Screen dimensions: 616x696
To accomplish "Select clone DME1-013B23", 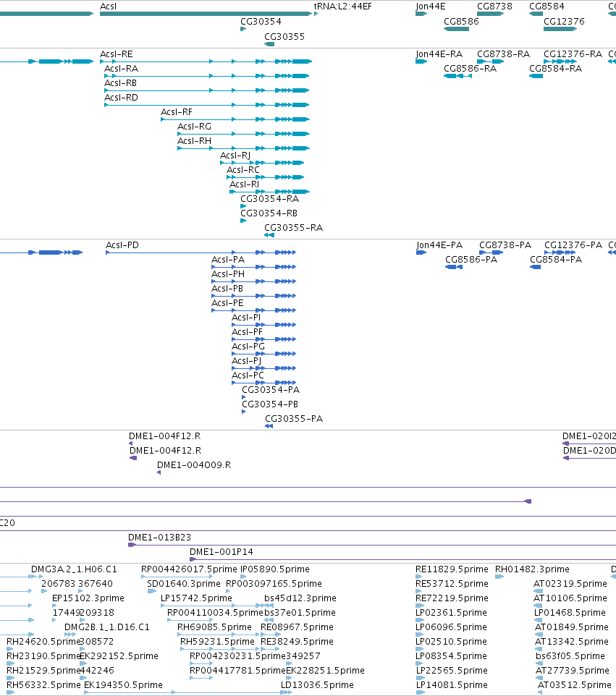I will (x=159, y=538).
